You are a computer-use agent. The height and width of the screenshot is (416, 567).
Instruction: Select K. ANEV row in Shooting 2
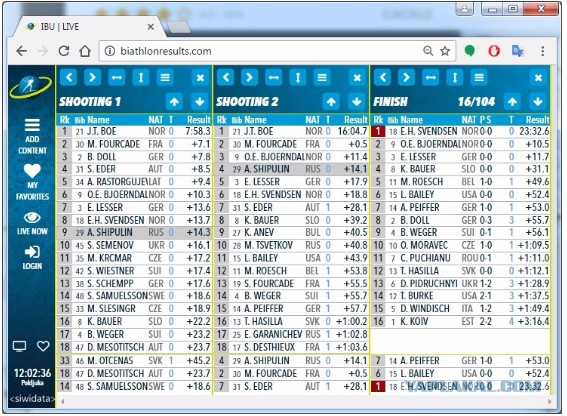tap(291, 233)
